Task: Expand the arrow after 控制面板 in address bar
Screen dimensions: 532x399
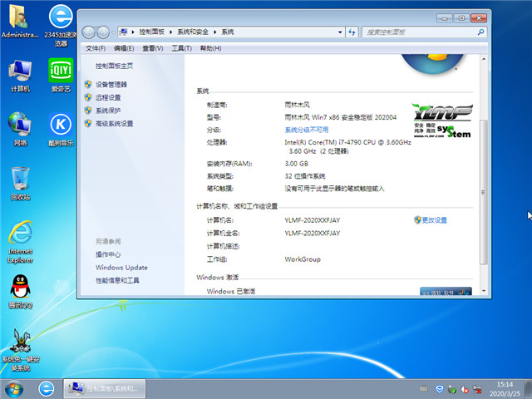Action: (170, 32)
